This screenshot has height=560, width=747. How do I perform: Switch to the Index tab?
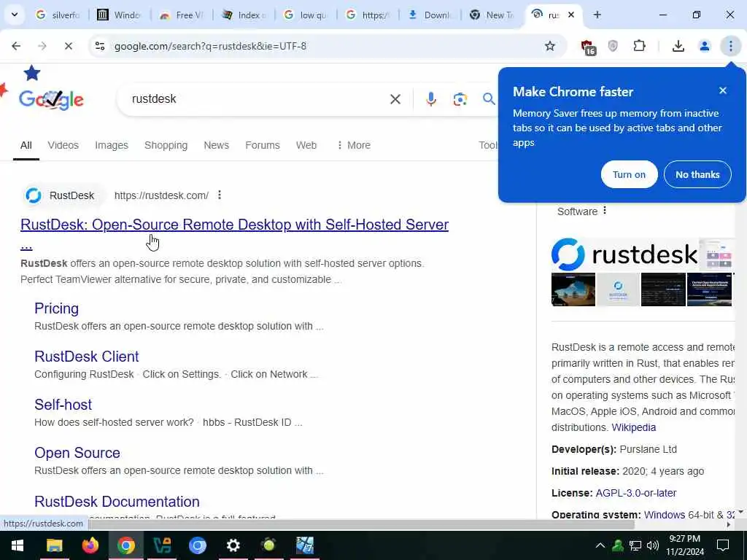[244, 15]
